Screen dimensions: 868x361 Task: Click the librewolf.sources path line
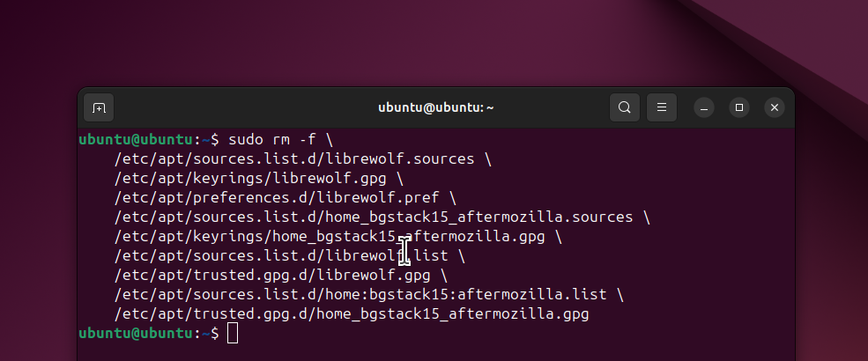(303, 159)
